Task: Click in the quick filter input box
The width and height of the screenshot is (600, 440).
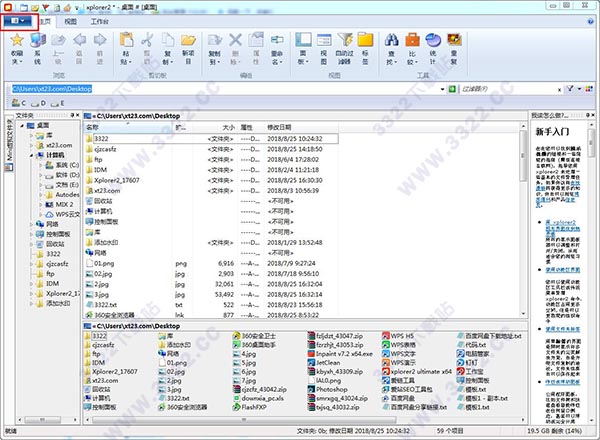Action: pos(507,89)
